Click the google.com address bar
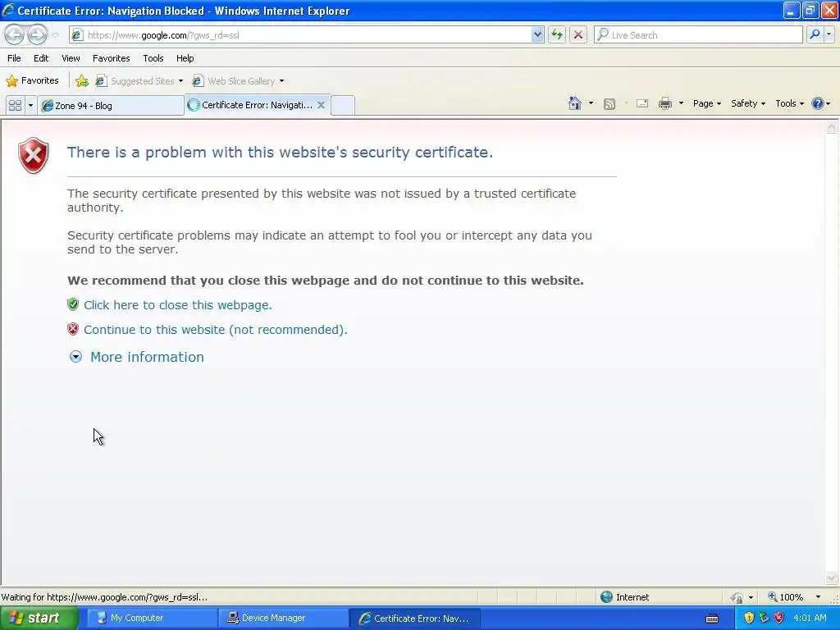Screen dimensions: 840x630 (x=308, y=34)
